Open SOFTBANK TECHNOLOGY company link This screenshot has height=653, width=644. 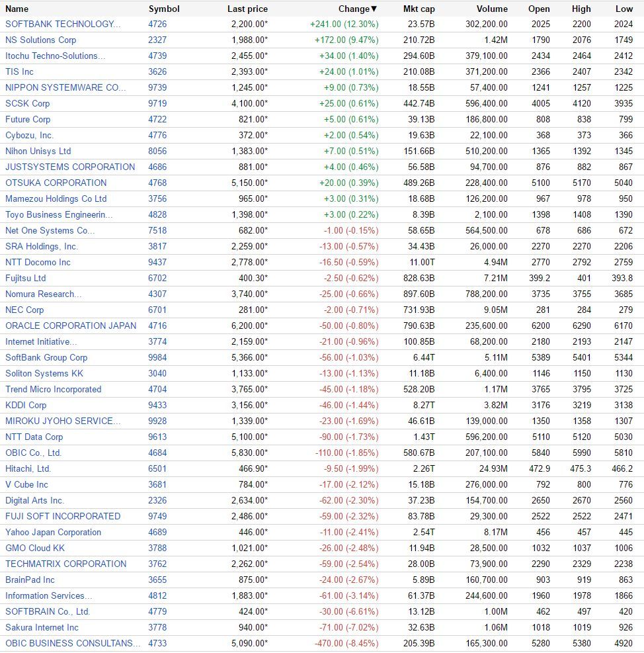pyautogui.click(x=63, y=24)
